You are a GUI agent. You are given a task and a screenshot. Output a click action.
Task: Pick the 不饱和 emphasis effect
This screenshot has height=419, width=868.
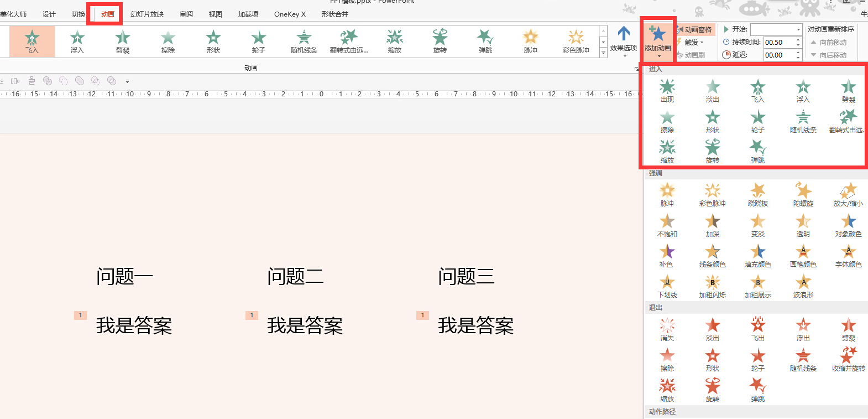(x=667, y=225)
